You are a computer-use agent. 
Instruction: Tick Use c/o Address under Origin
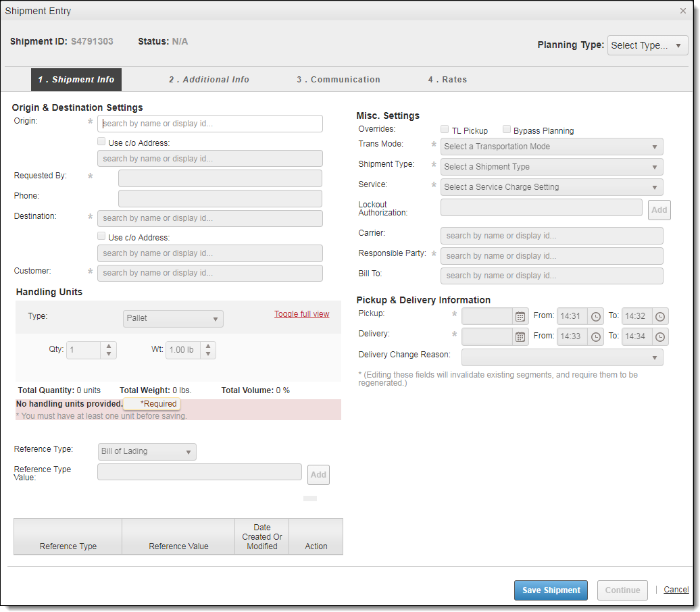click(x=101, y=142)
